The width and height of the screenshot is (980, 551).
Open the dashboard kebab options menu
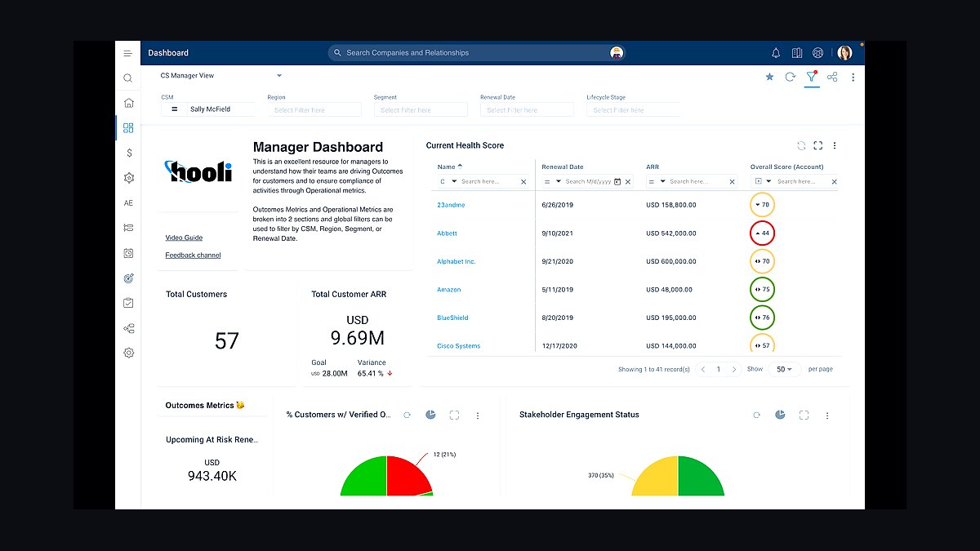coord(853,78)
